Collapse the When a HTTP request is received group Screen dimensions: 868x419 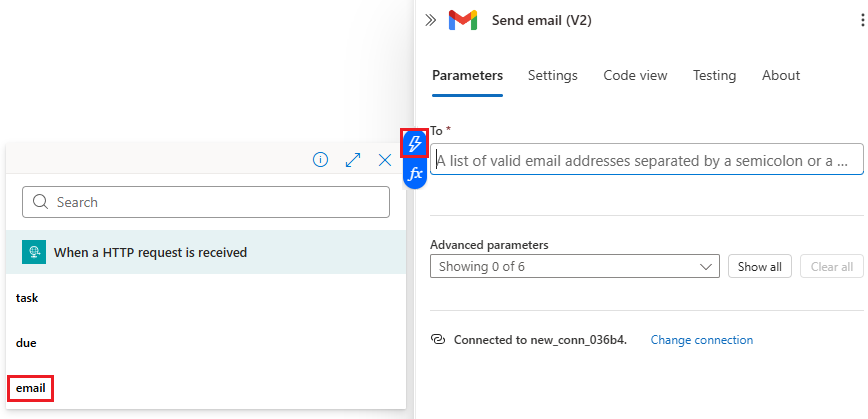pyautogui.click(x=206, y=252)
